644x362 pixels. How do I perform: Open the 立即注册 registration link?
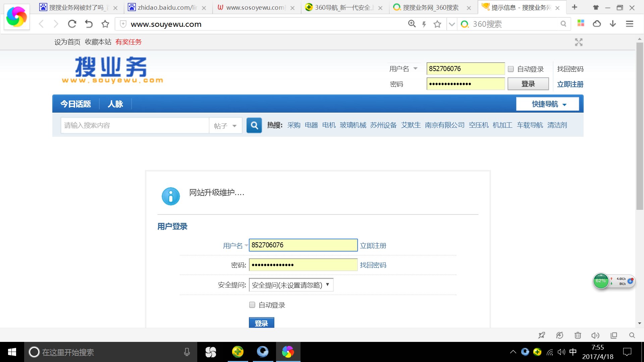(x=570, y=84)
